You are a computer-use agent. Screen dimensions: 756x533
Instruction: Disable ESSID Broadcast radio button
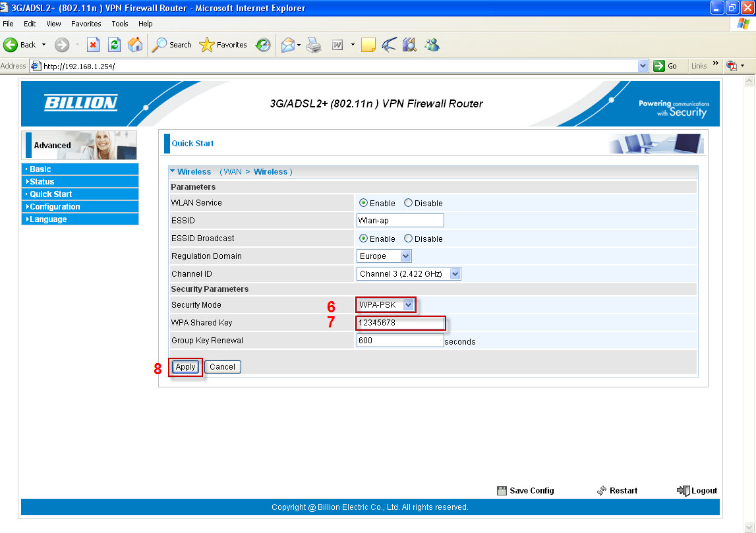409,238
